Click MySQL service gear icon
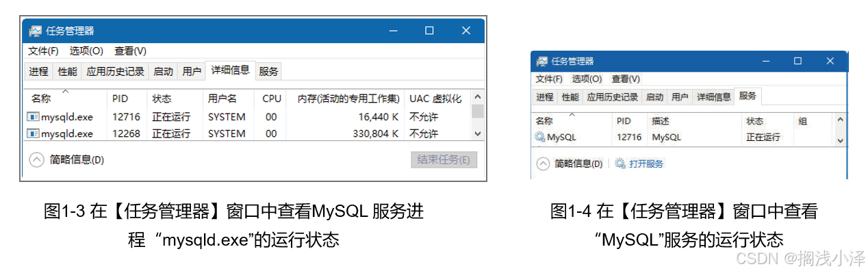 click(539, 137)
